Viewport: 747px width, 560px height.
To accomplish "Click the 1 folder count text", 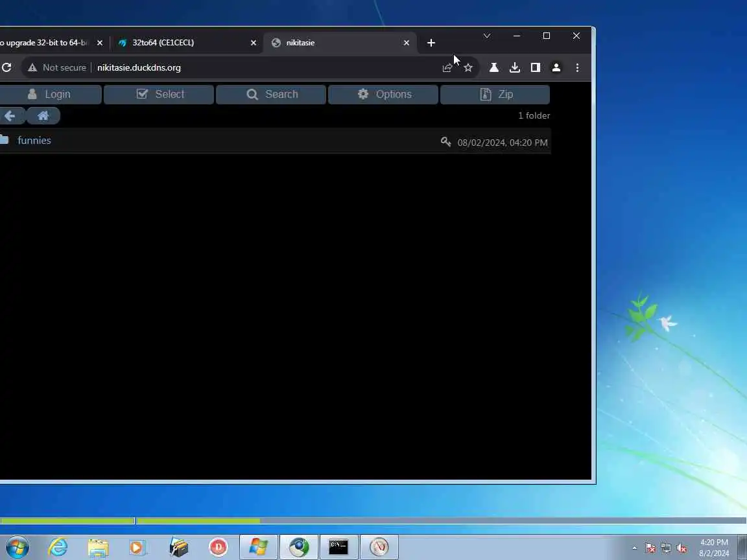I will pyautogui.click(x=534, y=116).
